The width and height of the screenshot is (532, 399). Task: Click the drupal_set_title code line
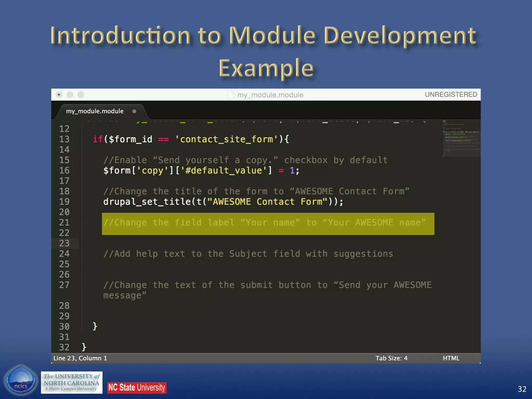(x=223, y=202)
